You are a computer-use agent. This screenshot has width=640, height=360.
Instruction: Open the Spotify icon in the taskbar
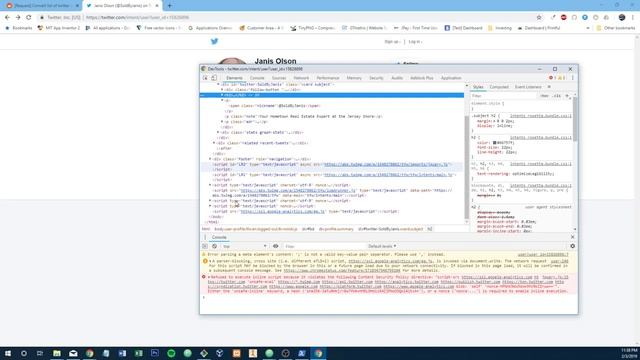[171, 353]
